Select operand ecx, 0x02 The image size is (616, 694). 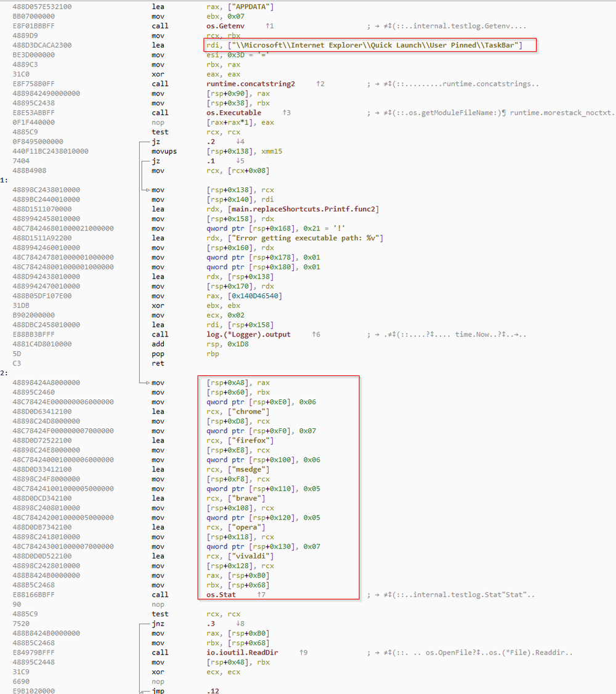[225, 316]
